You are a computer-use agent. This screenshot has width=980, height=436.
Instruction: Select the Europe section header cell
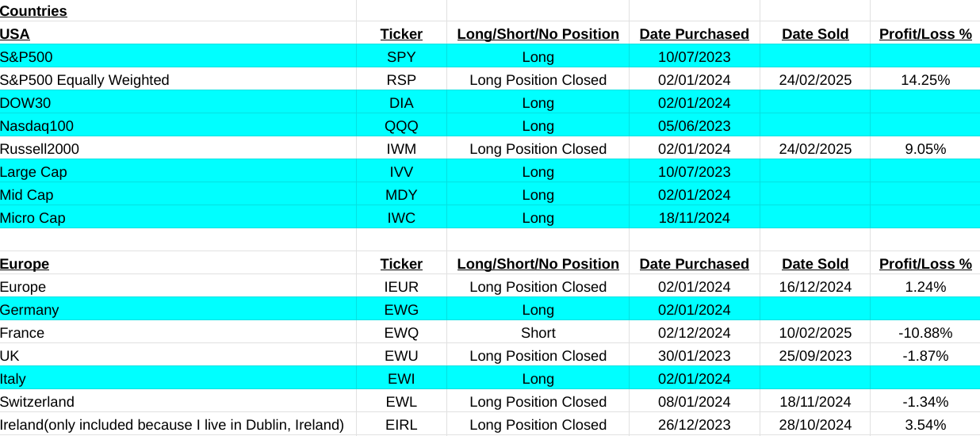click(25, 264)
